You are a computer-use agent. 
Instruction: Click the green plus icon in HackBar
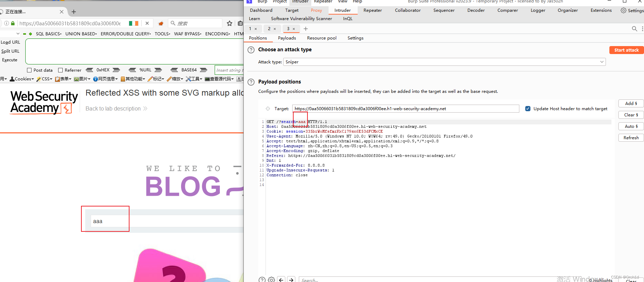[30, 34]
